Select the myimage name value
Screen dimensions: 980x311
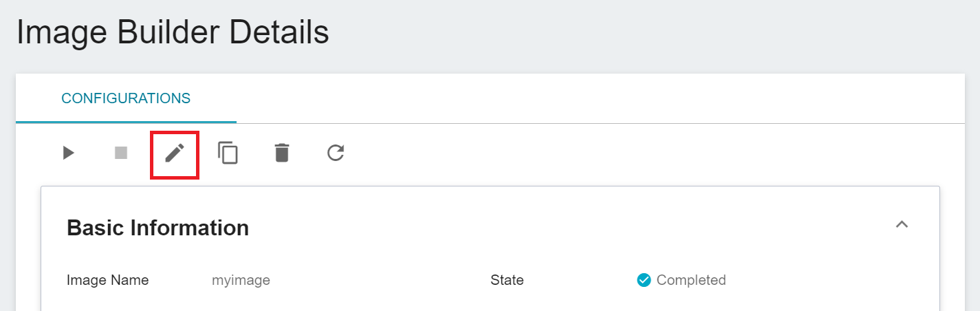click(x=241, y=280)
